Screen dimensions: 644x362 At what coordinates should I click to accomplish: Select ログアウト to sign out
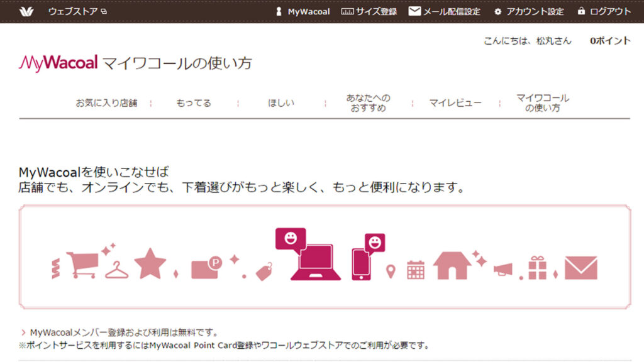[610, 11]
